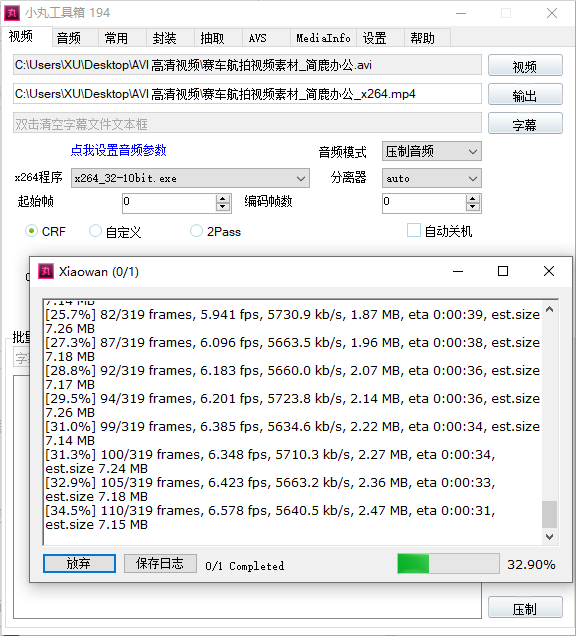Switch to the MediaInfo tab
The image size is (576, 636).
323,38
